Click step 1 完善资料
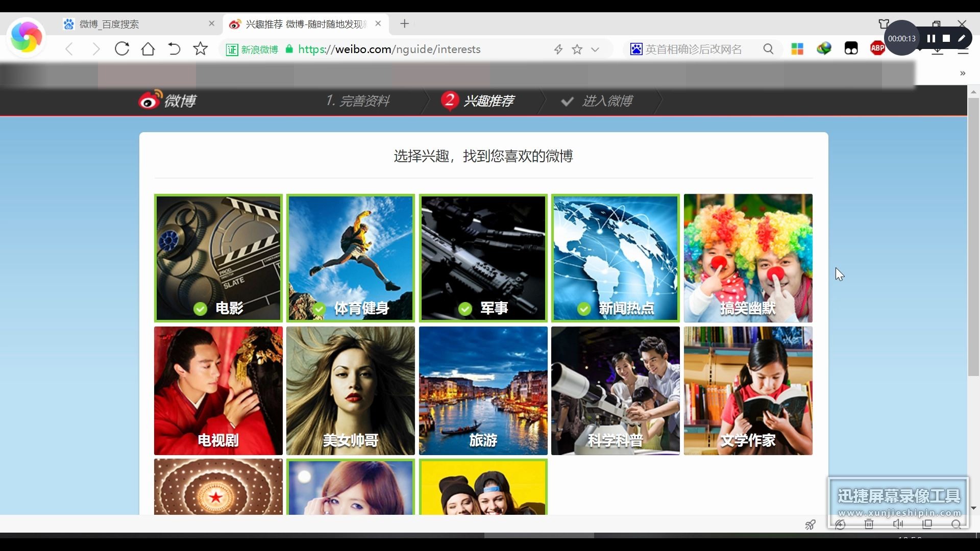The height and width of the screenshot is (551, 980). [x=358, y=101]
